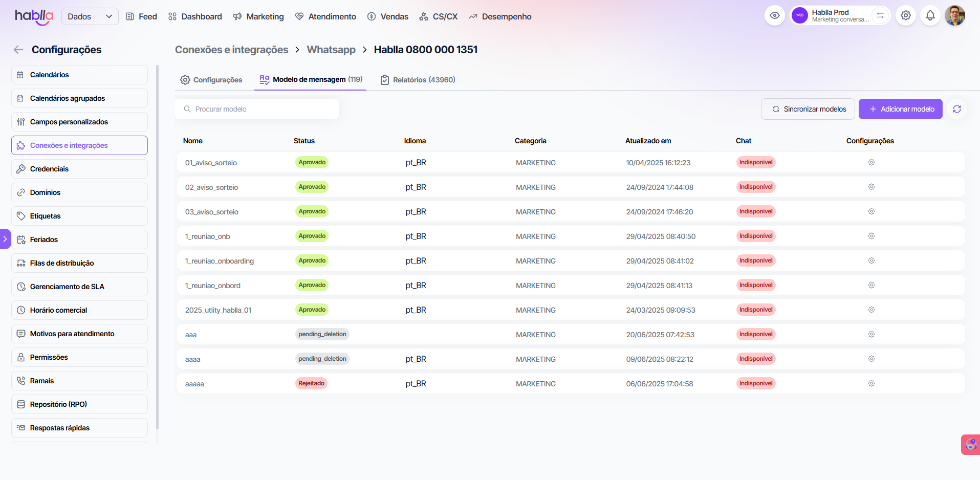Click the refresh icon beside Adicionar modelo
Viewport: 980px width, 480px height.
(x=956, y=109)
